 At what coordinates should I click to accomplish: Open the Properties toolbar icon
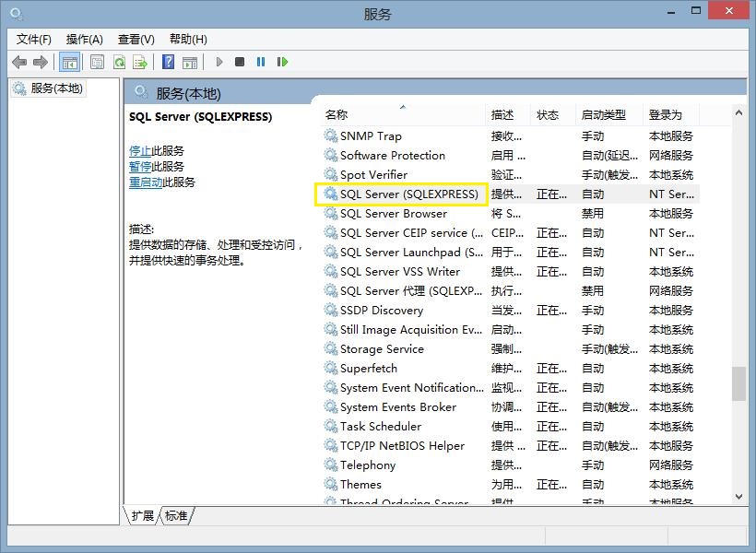pyautogui.click(x=98, y=62)
